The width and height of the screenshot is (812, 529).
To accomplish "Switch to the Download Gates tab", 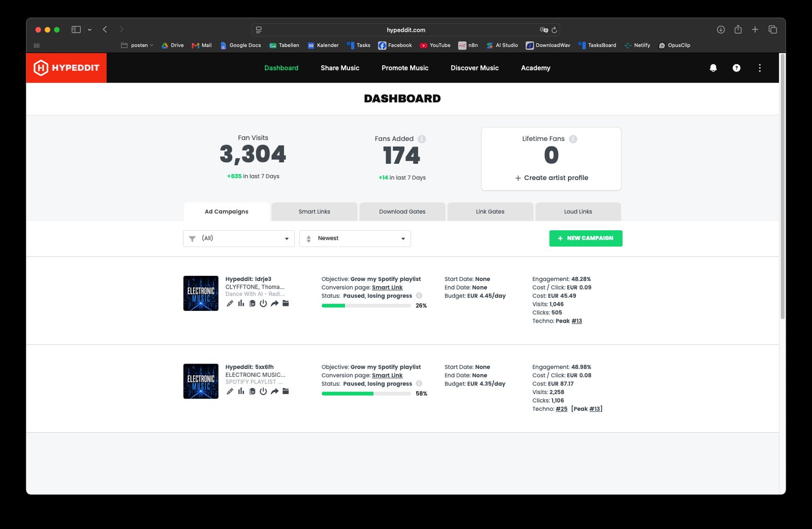I will click(x=402, y=211).
